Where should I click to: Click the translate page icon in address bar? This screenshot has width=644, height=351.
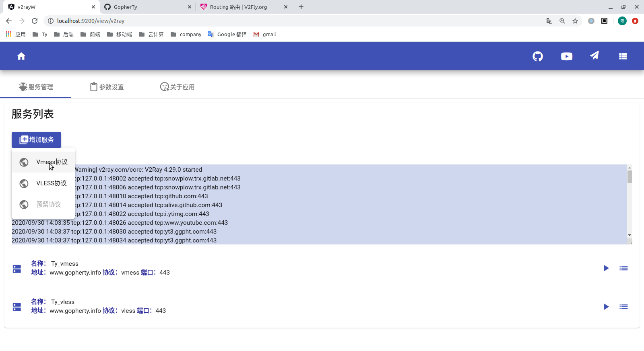(549, 21)
